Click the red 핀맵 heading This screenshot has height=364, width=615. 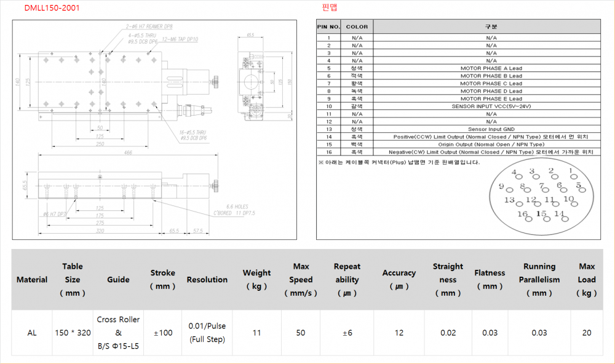330,8
